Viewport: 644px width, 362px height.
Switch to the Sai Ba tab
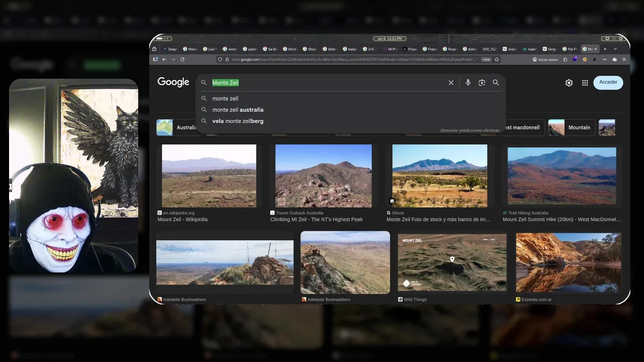coord(270,49)
